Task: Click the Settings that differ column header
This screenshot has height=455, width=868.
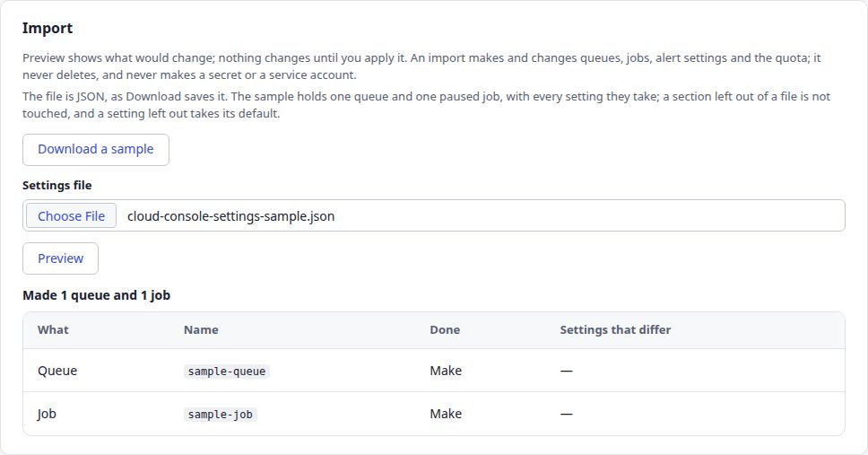Action: point(615,329)
